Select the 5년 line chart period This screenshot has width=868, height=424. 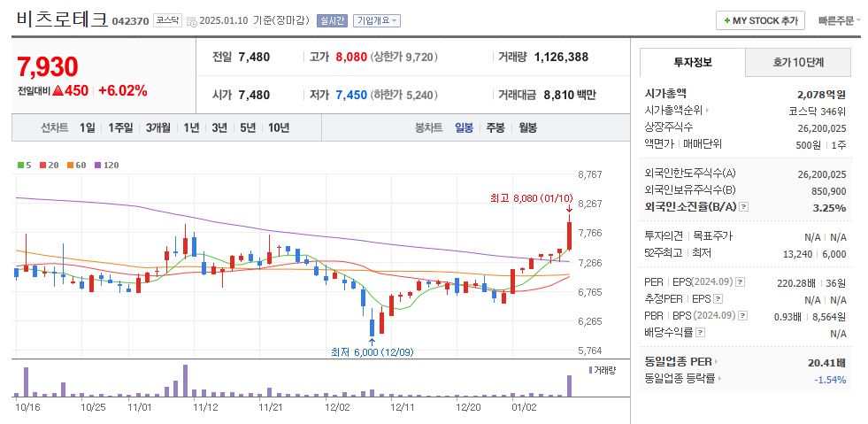coord(248,127)
